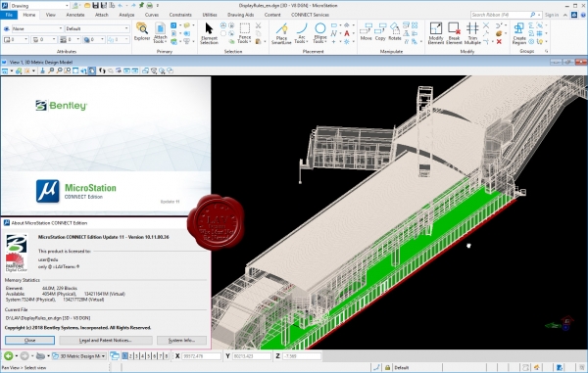
Task: Click the System Info button
Action: pyautogui.click(x=181, y=340)
